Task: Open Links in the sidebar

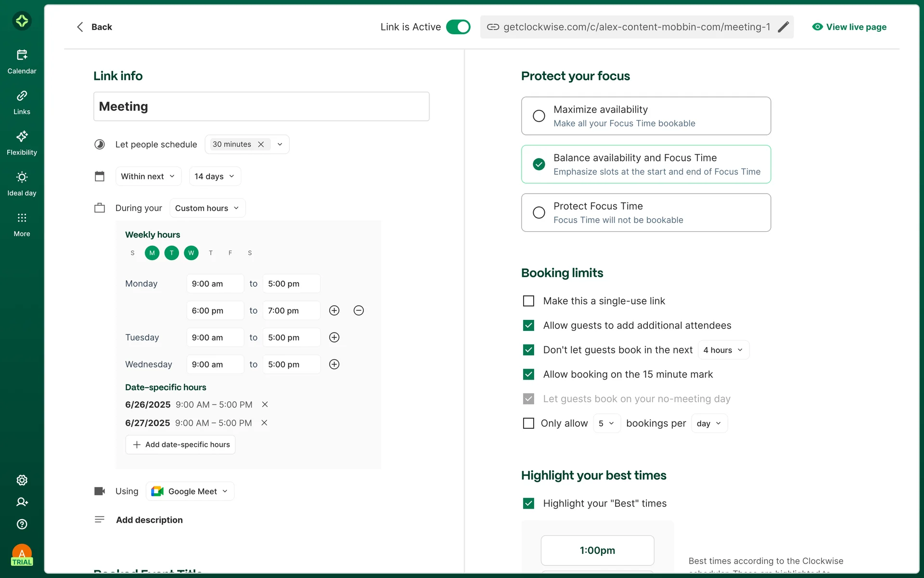Action: [x=22, y=102]
